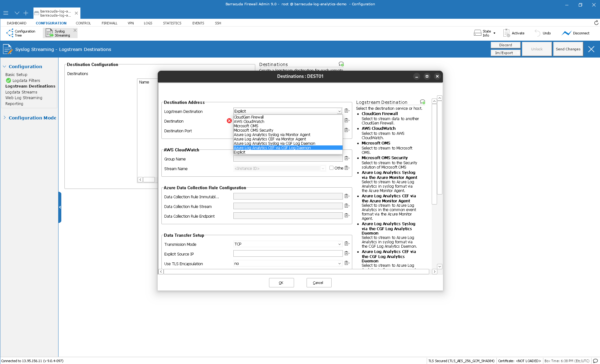The height and width of the screenshot is (364, 600).
Task: Open options icon for Data Collection Rule Endpoint
Action: tap(347, 215)
